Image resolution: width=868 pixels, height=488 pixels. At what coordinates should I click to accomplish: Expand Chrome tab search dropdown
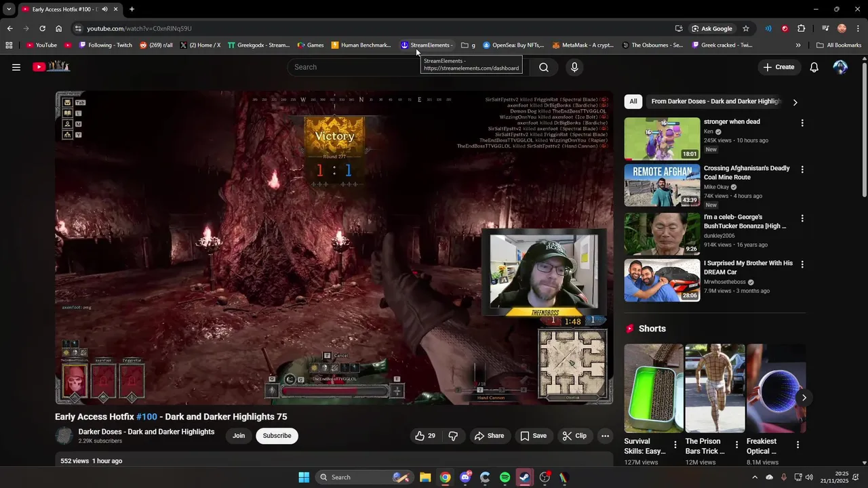[x=9, y=9]
